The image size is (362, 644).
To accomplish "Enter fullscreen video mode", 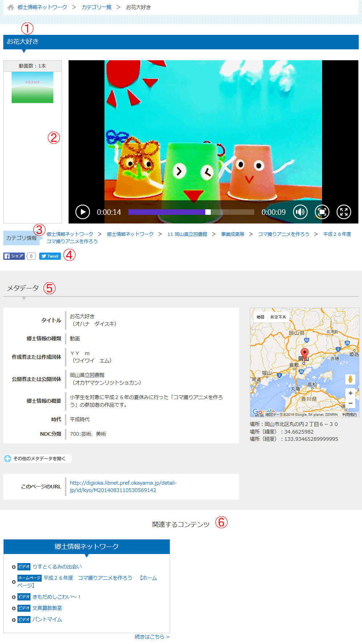I will tap(344, 212).
